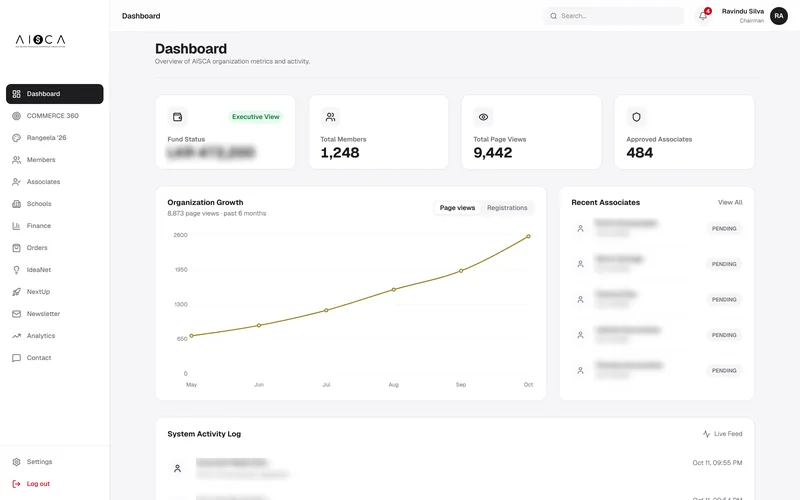The width and height of the screenshot is (800, 500).
Task: Navigate to Finance label in sidebar
Action: (x=39, y=226)
